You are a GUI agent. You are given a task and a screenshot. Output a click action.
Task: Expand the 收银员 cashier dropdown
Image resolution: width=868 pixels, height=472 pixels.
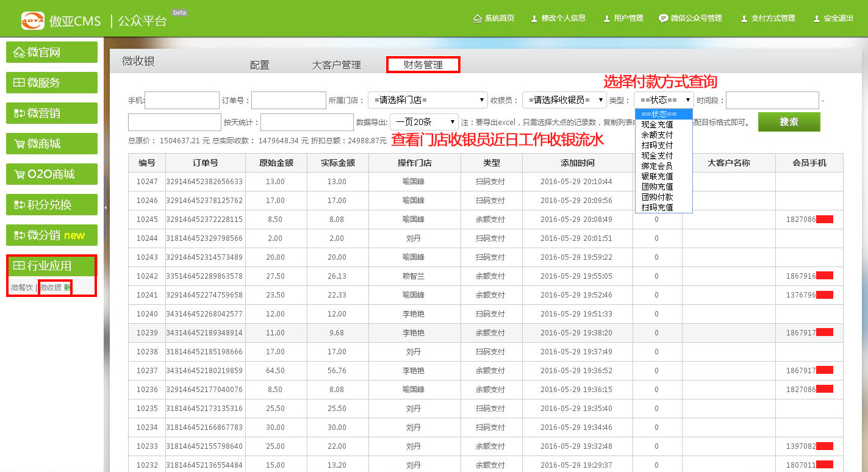(564, 100)
